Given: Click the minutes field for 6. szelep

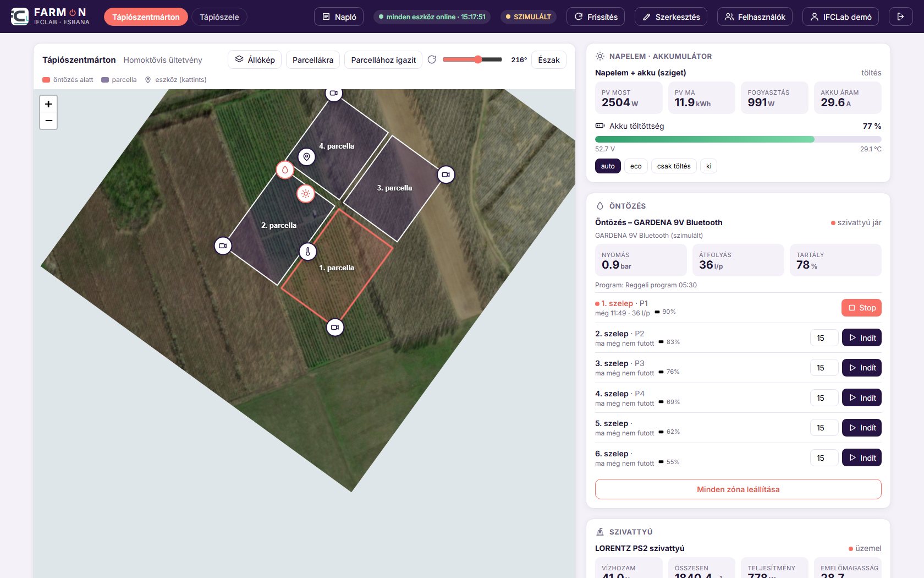Looking at the screenshot, I should point(824,458).
